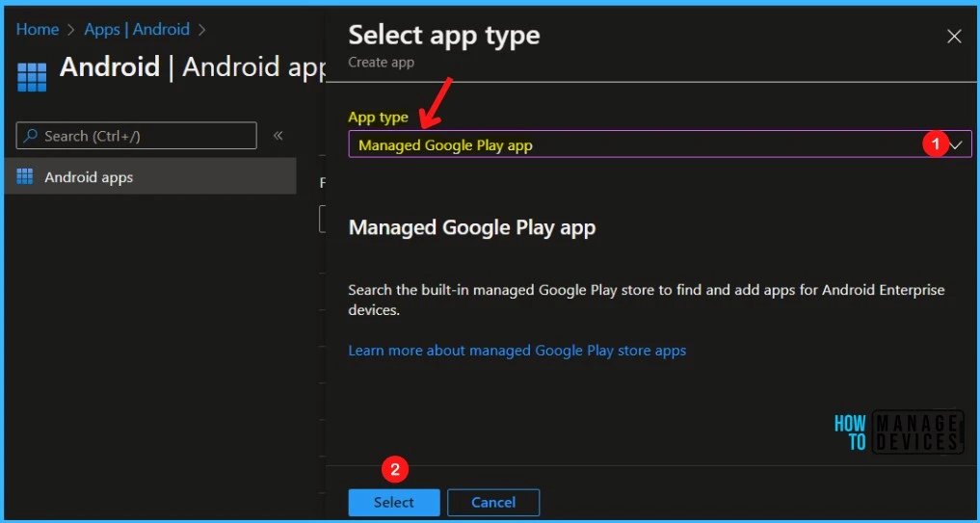Open the Apps | Android breadcrumb

coord(137,29)
